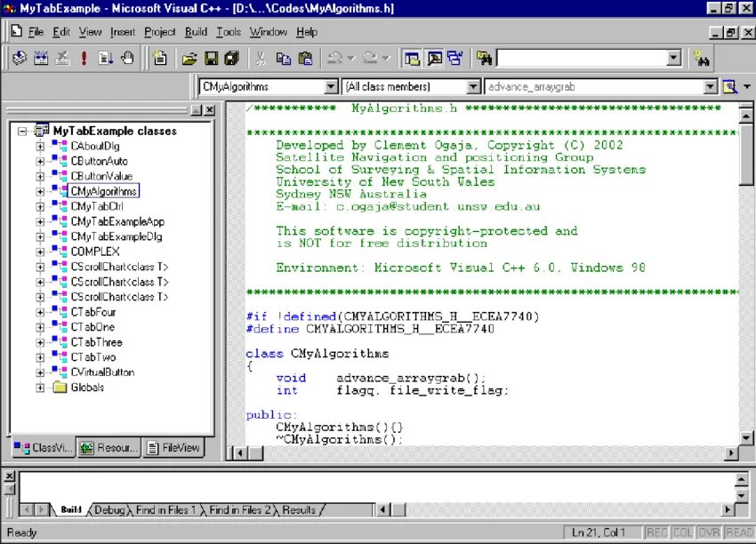Click the document icon left of File menu
The width and height of the screenshot is (756, 544).
pos(16,31)
